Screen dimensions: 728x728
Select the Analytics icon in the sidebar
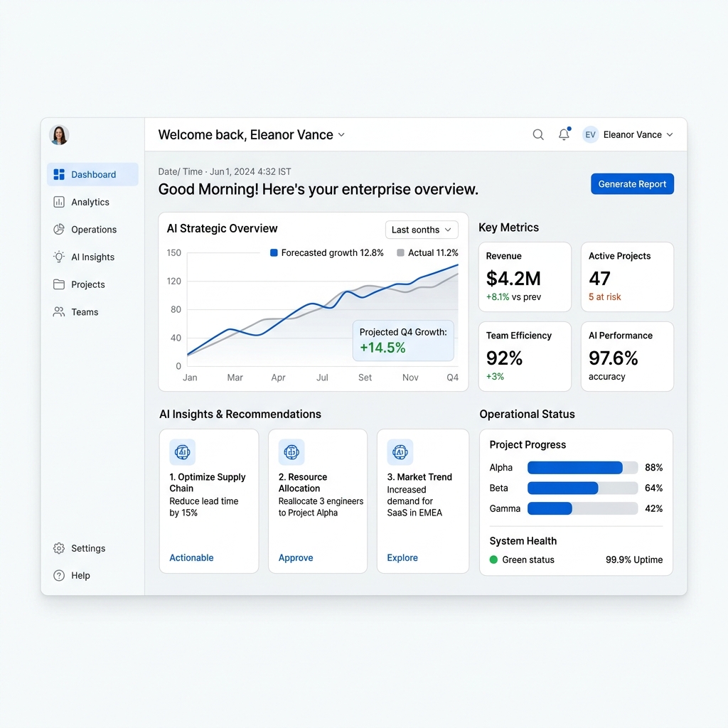tap(60, 202)
